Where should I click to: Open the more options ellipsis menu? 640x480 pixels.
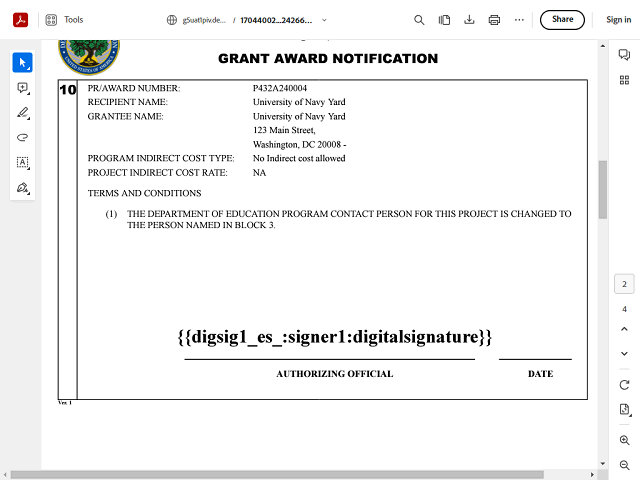(519, 20)
